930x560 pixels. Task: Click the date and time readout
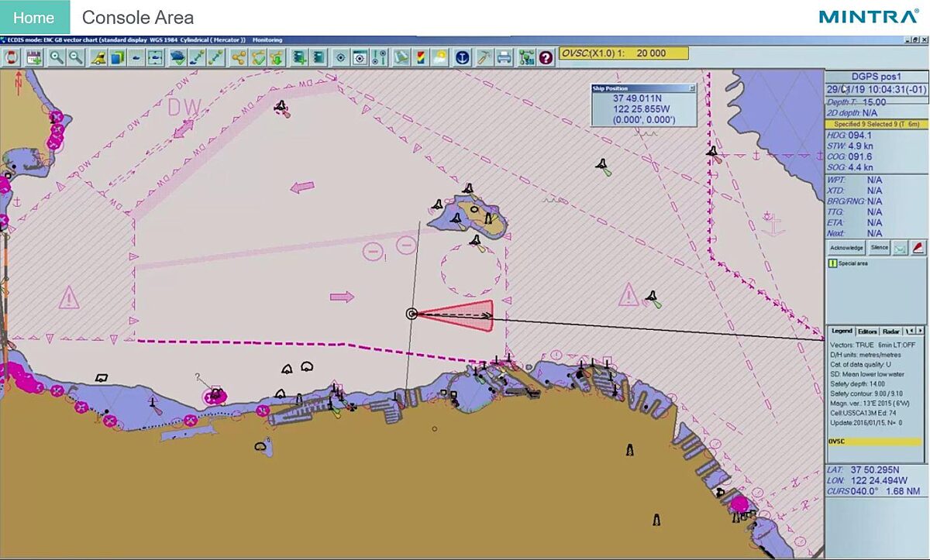tap(877, 90)
